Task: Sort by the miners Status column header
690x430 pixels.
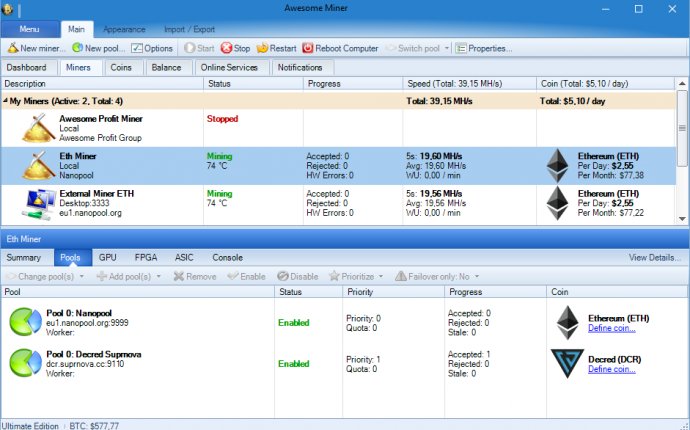Action: 253,84
